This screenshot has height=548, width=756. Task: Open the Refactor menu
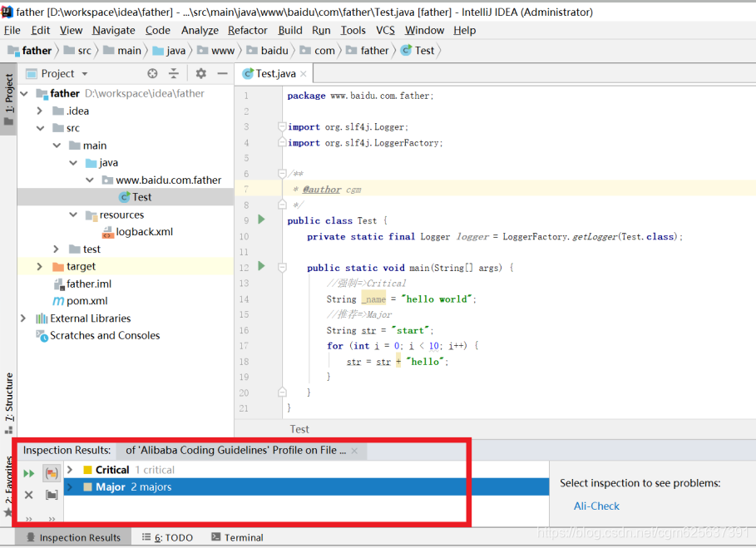point(247,31)
